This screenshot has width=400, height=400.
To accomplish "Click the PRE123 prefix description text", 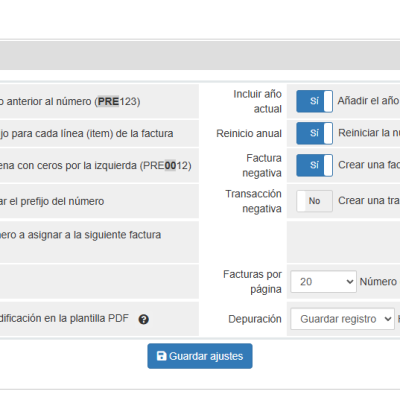I will click(x=70, y=101).
